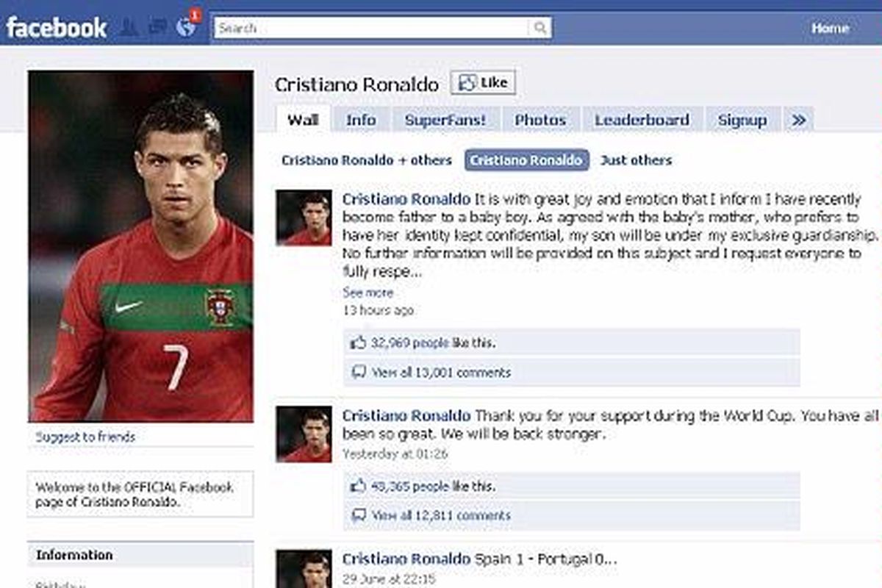882x588 pixels.
Task: Click comment icon beside 13,001 comments
Action: tap(358, 372)
